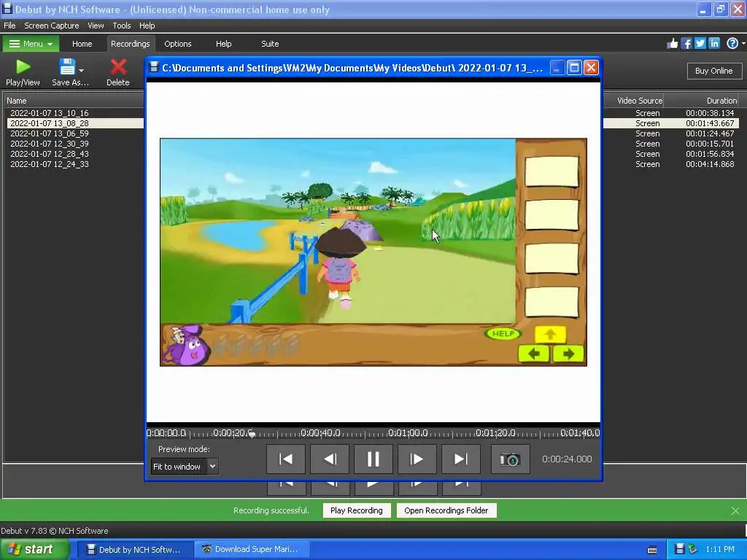Image resolution: width=747 pixels, height=560 pixels.
Task: Open the View menu
Action: 96,26
